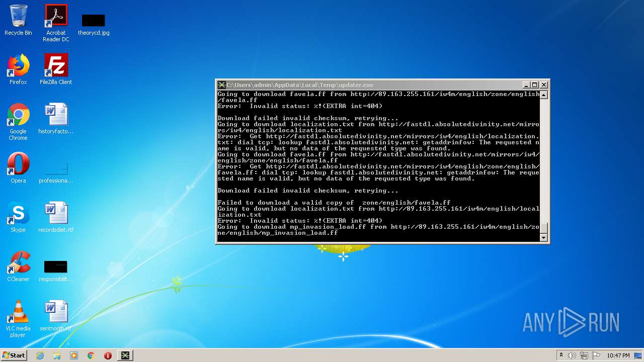The width and height of the screenshot is (644, 362).
Task: Close the updater.exe console window
Action: [x=543, y=85]
